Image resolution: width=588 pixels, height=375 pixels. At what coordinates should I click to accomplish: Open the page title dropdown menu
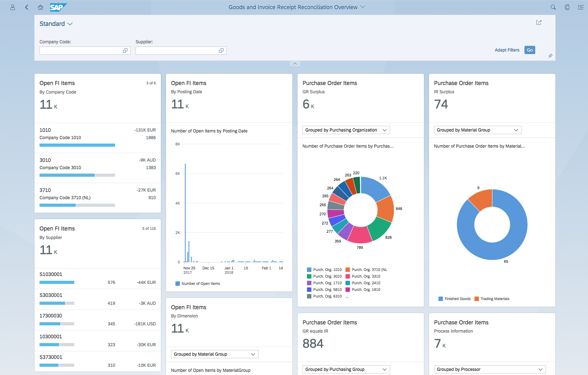pos(363,7)
